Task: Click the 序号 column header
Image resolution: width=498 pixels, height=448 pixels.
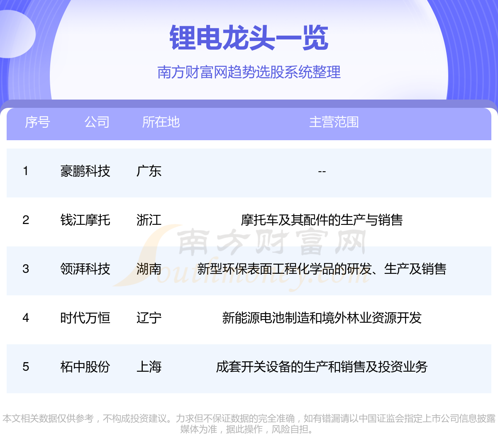Action: coord(37,122)
